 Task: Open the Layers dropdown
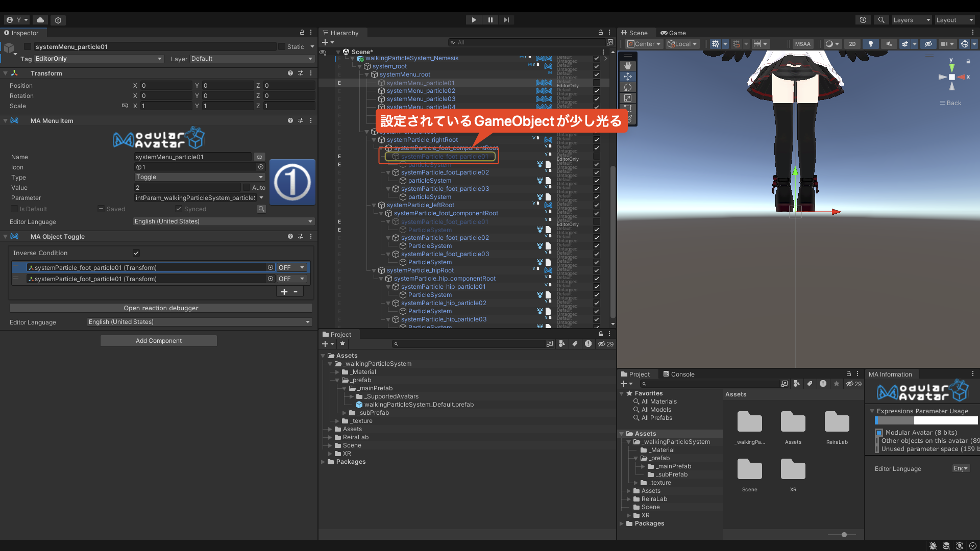(x=912, y=20)
